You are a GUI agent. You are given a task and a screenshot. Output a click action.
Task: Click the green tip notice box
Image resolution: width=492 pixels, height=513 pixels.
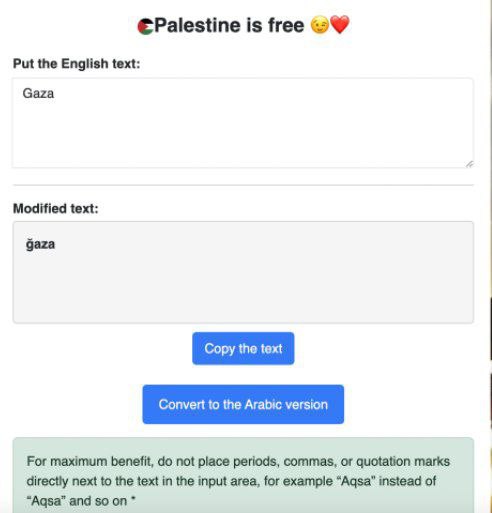coord(243,475)
